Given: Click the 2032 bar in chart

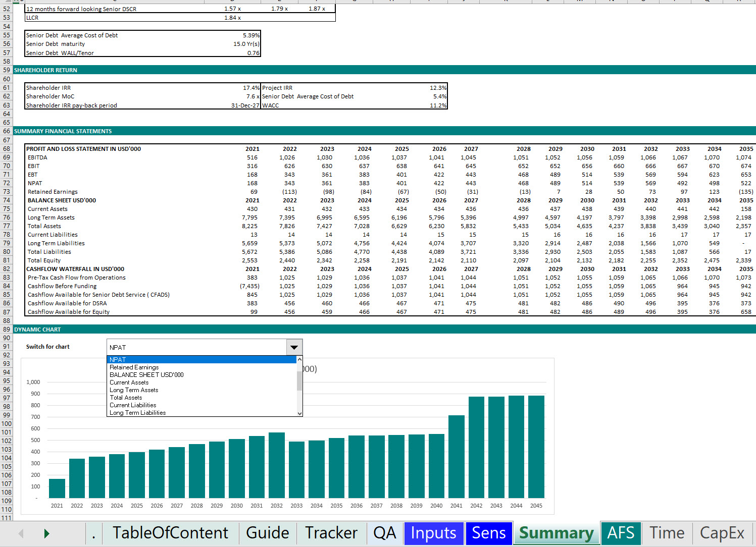Looking at the screenshot, I should 277,465.
